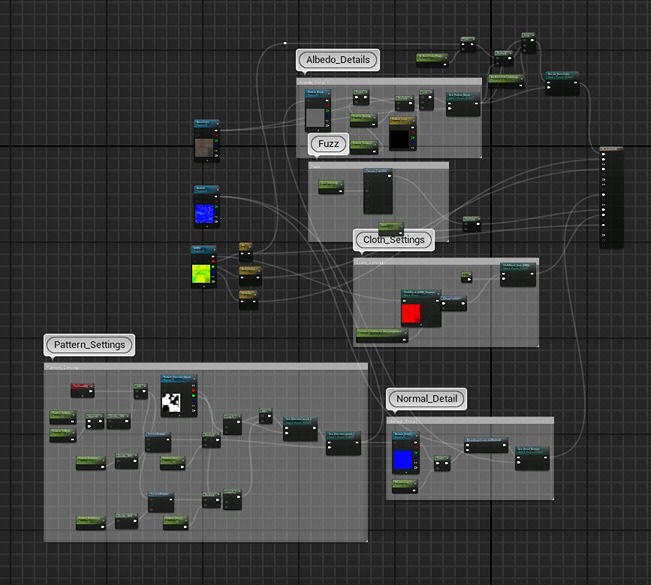Select the Cloth_Settings comment box title bar

click(x=446, y=262)
